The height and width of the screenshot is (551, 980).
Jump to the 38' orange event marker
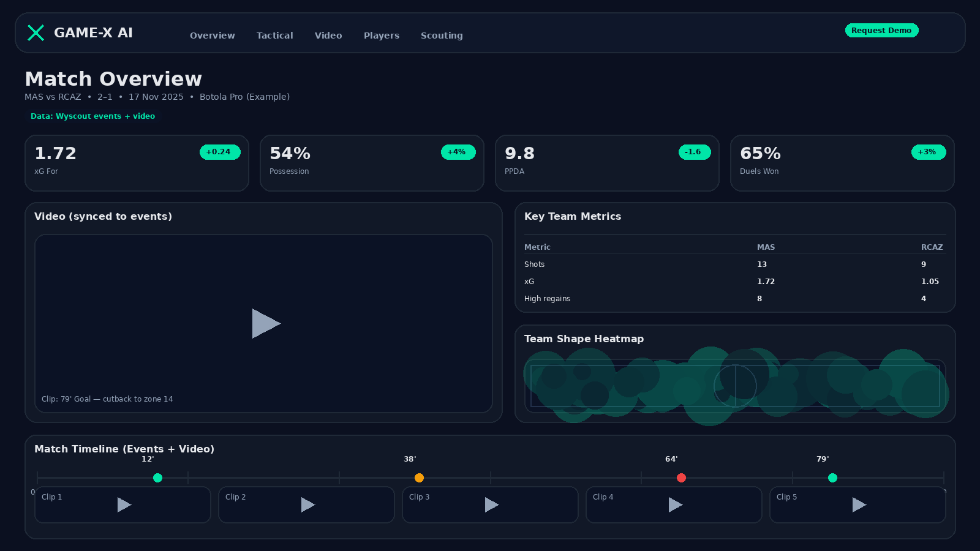(x=419, y=478)
